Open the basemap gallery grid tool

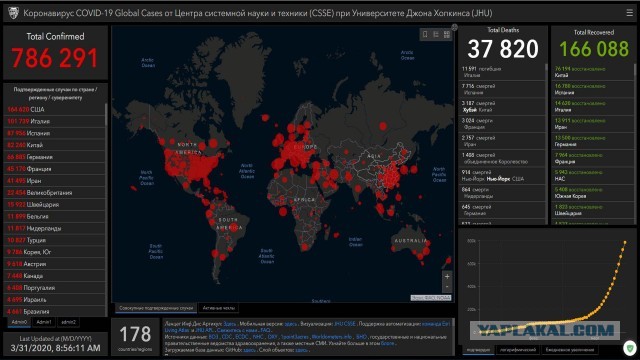click(447, 35)
